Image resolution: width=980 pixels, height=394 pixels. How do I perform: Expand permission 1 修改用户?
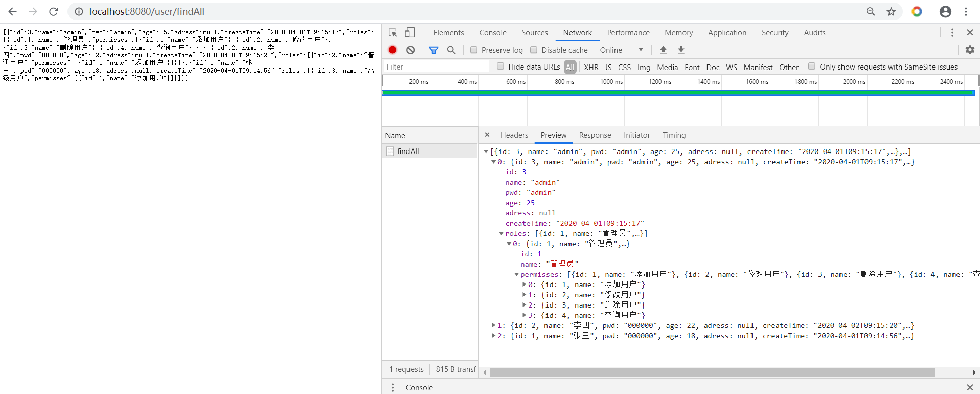coord(525,295)
